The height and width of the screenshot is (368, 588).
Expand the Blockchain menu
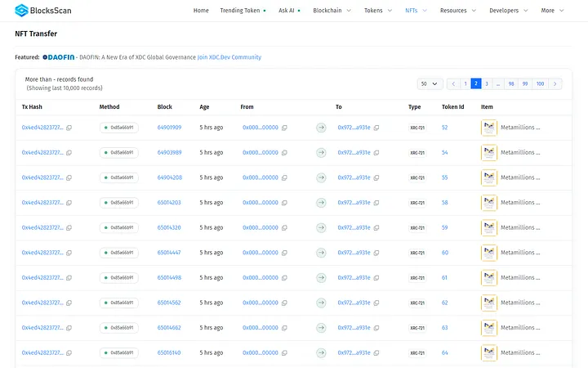[332, 11]
